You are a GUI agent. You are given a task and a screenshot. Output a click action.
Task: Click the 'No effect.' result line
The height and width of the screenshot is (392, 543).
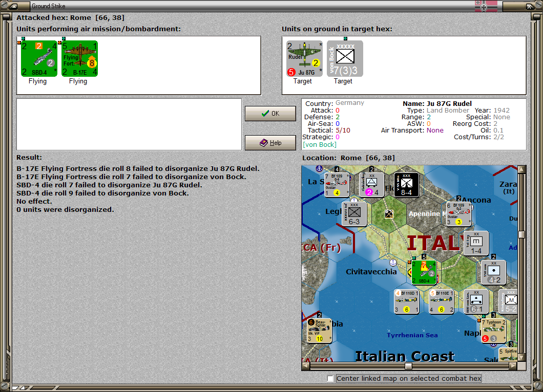pos(34,201)
